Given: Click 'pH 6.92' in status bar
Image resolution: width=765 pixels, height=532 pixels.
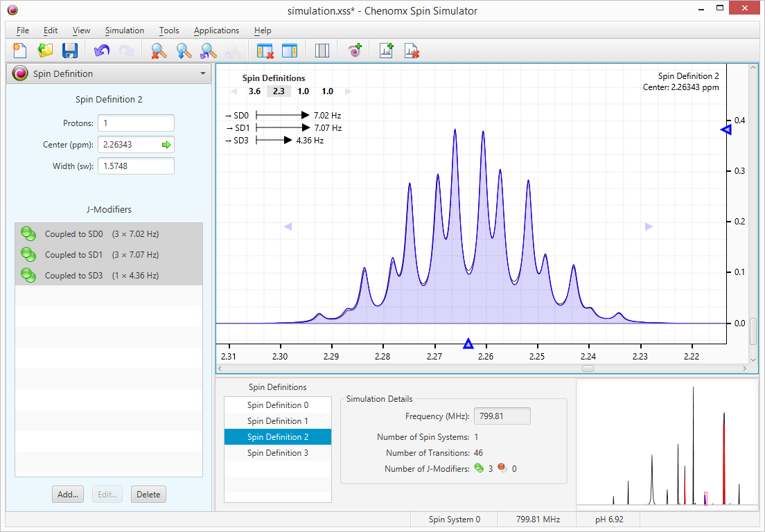Looking at the screenshot, I should click(609, 520).
